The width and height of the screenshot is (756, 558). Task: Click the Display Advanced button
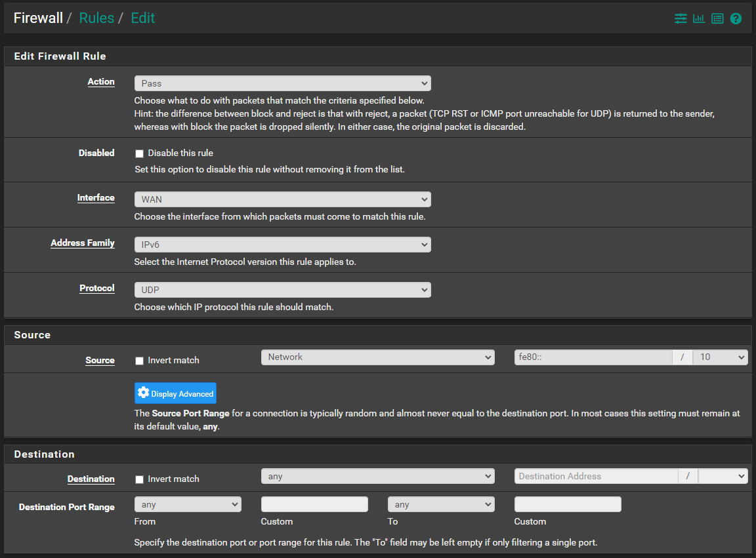tap(175, 393)
